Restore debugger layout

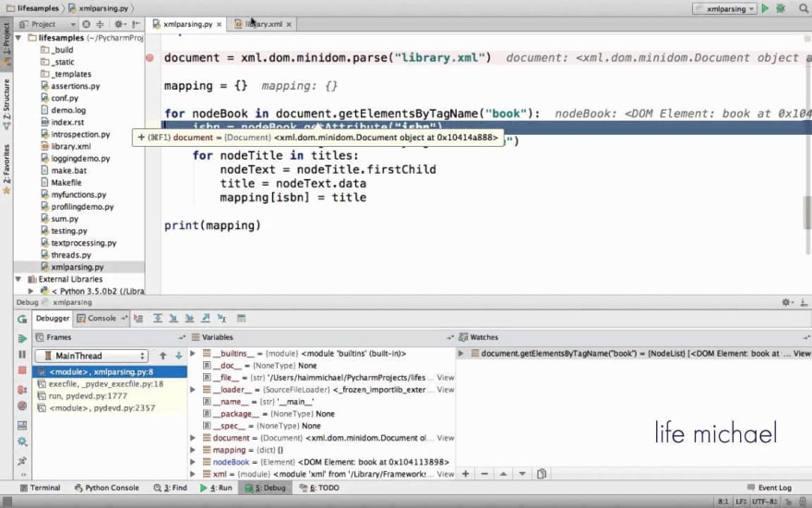click(x=22, y=426)
